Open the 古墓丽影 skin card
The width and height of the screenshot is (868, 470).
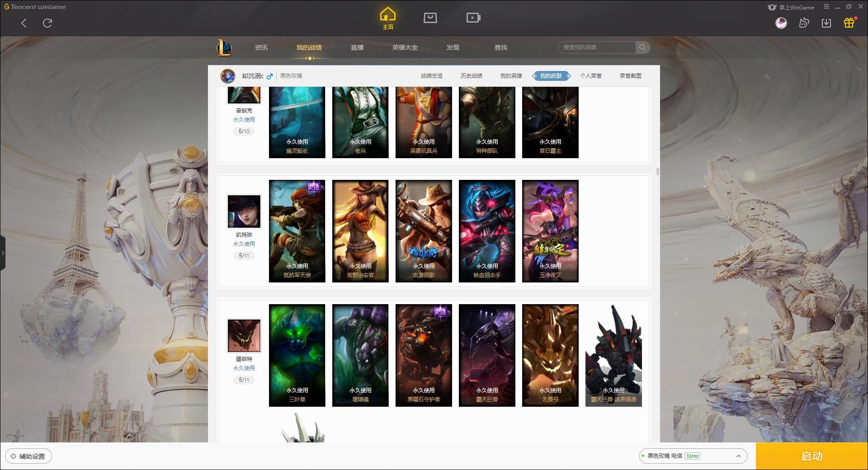tap(424, 231)
